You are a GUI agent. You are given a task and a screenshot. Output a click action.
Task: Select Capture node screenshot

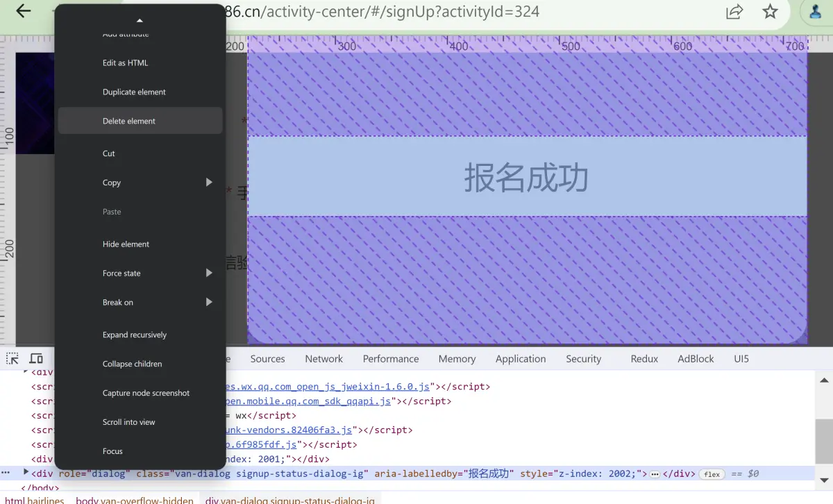click(x=140, y=394)
